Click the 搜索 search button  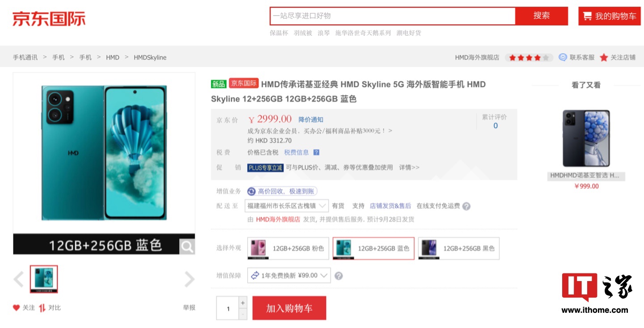point(541,16)
